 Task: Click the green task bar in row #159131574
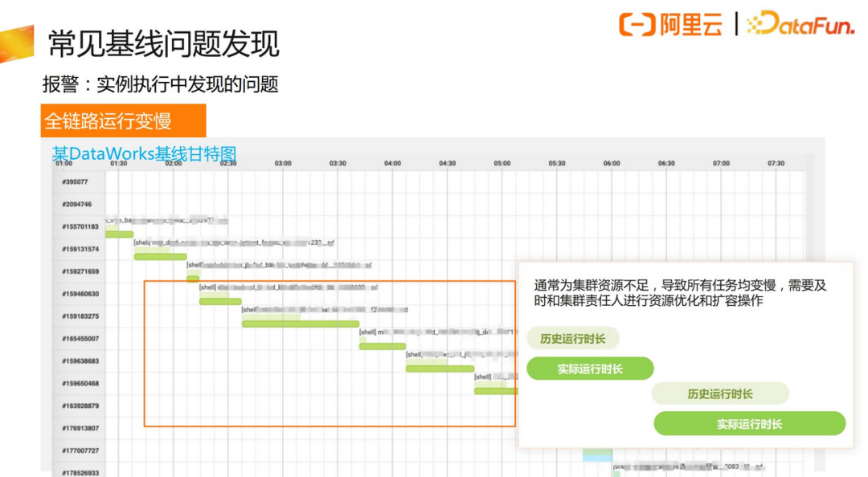[160, 257]
